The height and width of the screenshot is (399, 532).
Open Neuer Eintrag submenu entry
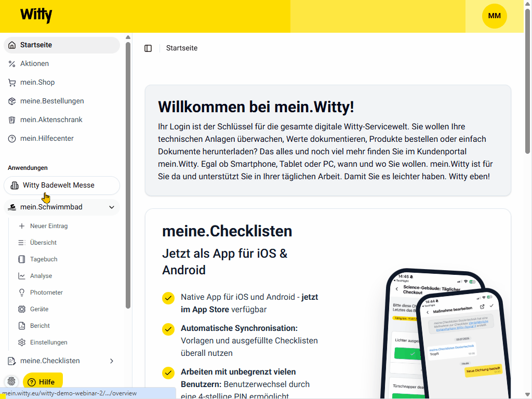click(49, 226)
